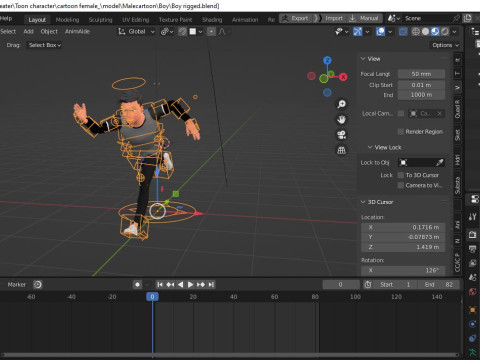Click the new scene icon beside Scene field
The height and width of the screenshot is (360, 480).
point(468,18)
